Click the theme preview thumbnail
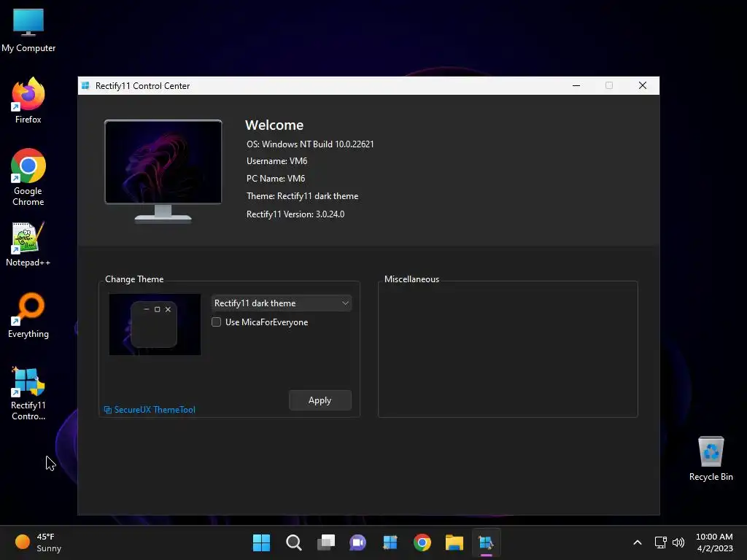747x560 pixels. 155,324
